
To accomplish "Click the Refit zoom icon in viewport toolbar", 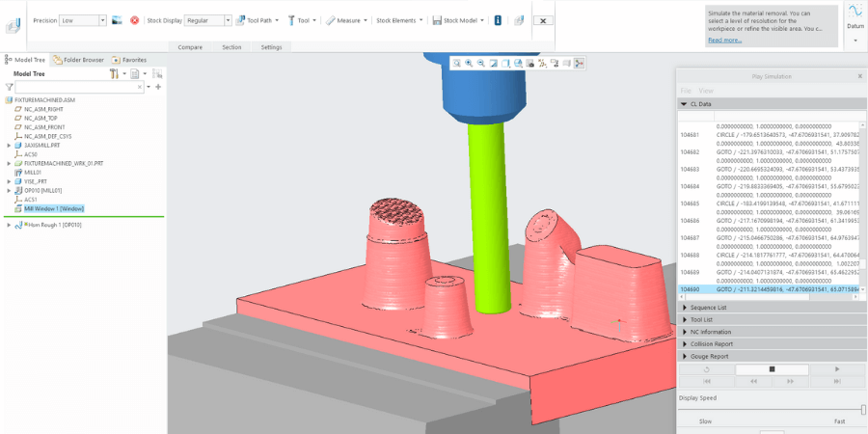I will click(x=456, y=64).
